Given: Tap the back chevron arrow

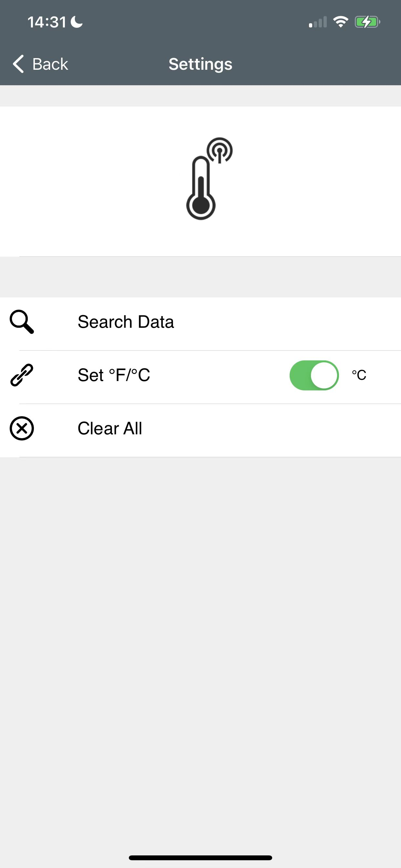Looking at the screenshot, I should coord(18,64).
